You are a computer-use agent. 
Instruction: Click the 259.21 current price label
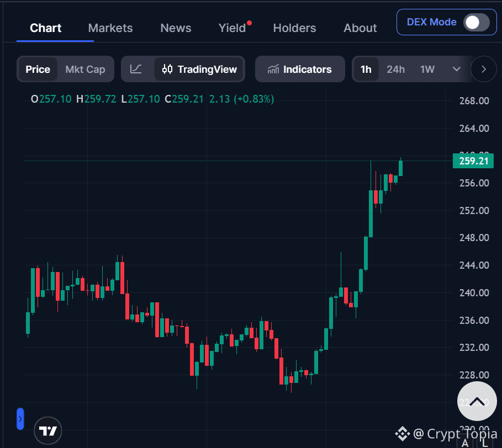[473, 161]
